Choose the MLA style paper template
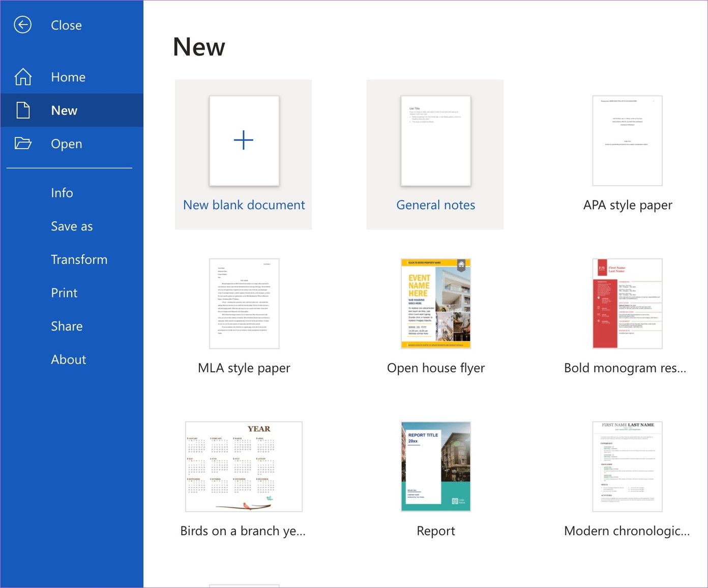The width and height of the screenshot is (708, 588). (244, 304)
